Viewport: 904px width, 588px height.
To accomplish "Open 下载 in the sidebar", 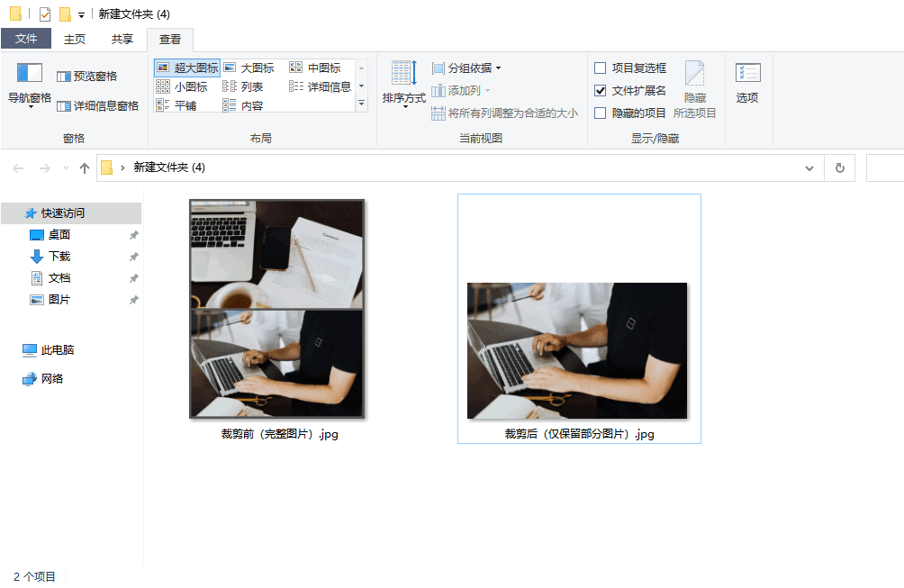I will (50, 257).
